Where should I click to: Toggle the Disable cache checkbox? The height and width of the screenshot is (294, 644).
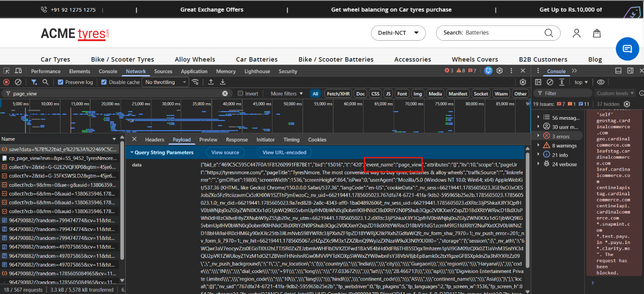click(104, 82)
